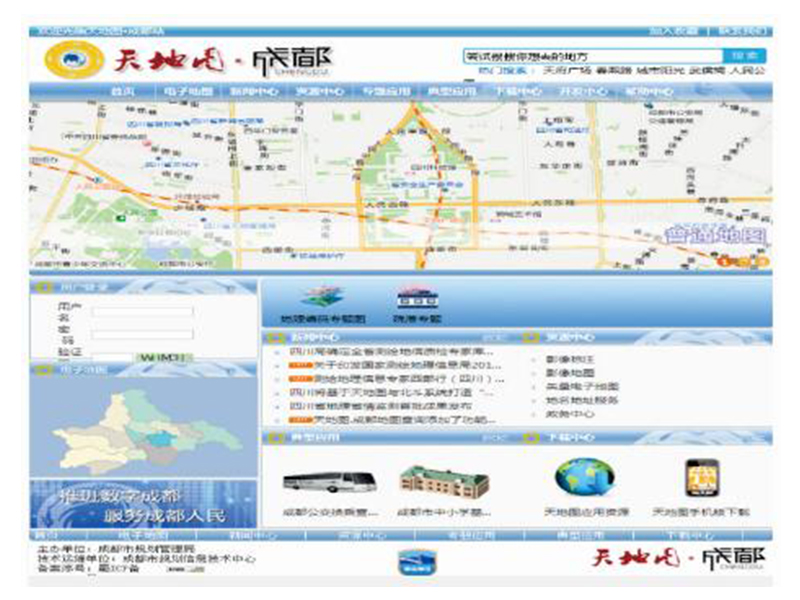The height and width of the screenshot is (600, 800).
Task: Select hot search term 城市阳光
Action: point(660,70)
